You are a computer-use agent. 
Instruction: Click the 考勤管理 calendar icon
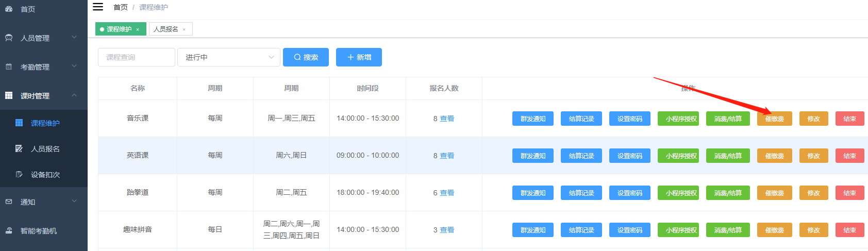tap(9, 66)
